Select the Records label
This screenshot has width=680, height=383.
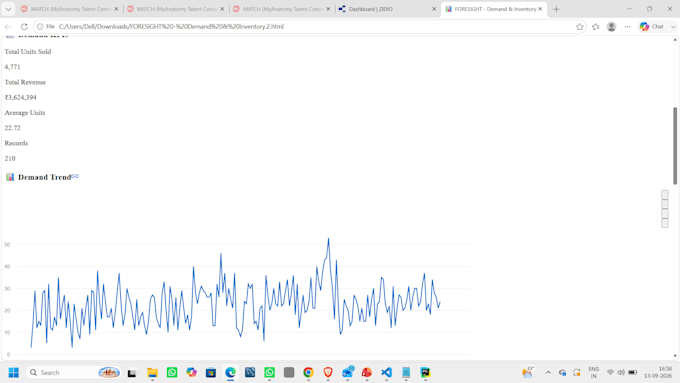point(16,143)
